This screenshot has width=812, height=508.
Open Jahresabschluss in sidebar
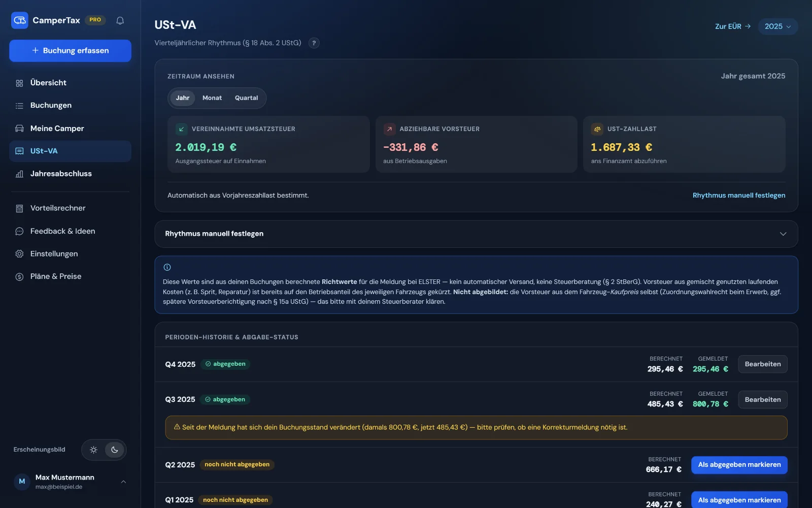70,174
